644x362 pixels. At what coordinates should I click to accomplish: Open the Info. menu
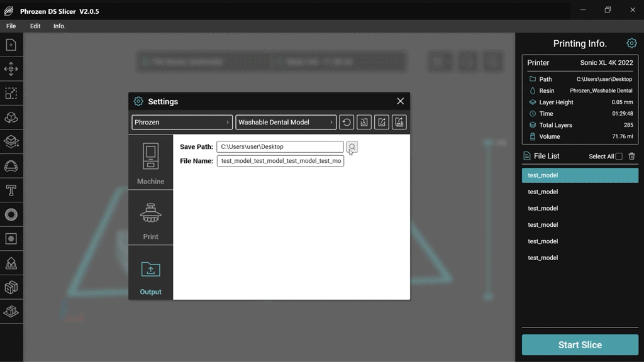[59, 26]
